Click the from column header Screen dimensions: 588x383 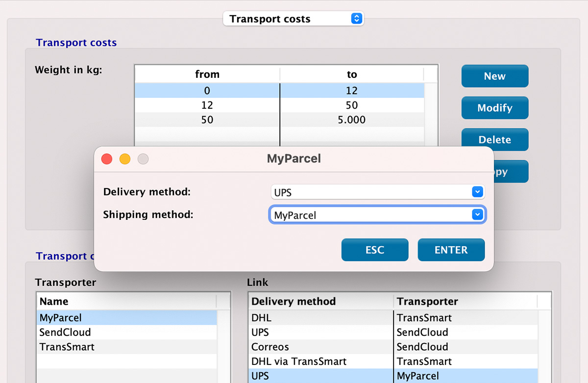[207, 74]
